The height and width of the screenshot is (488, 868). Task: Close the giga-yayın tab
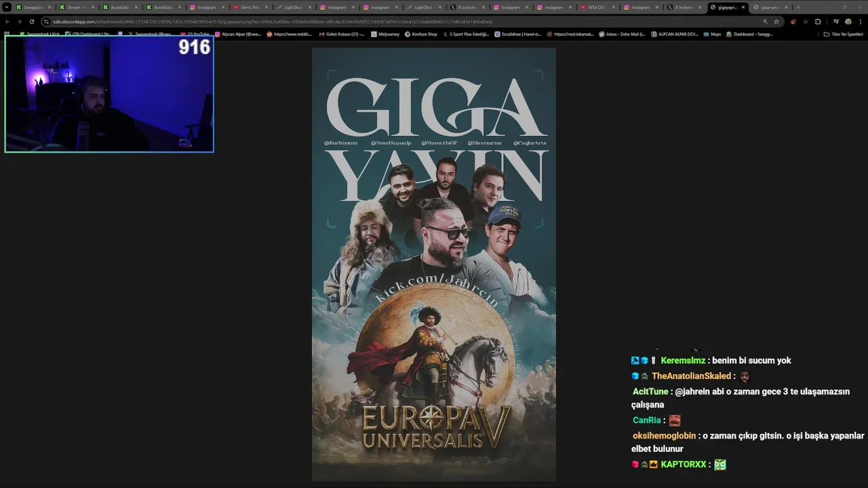coord(787,7)
